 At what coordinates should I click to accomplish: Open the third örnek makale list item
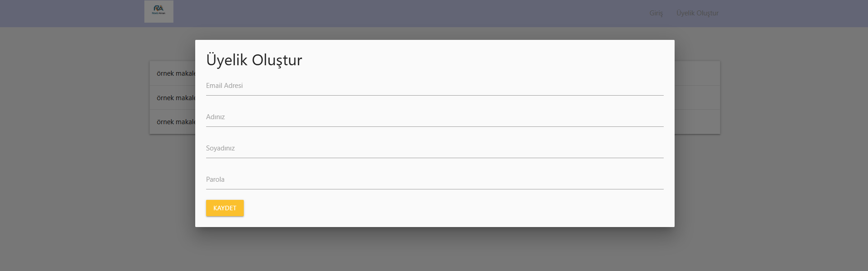176,122
